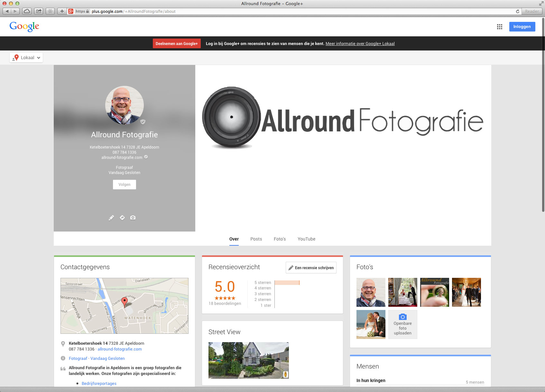This screenshot has width=545, height=392.
Task: Click Een recensie schrijven button
Action: (311, 268)
